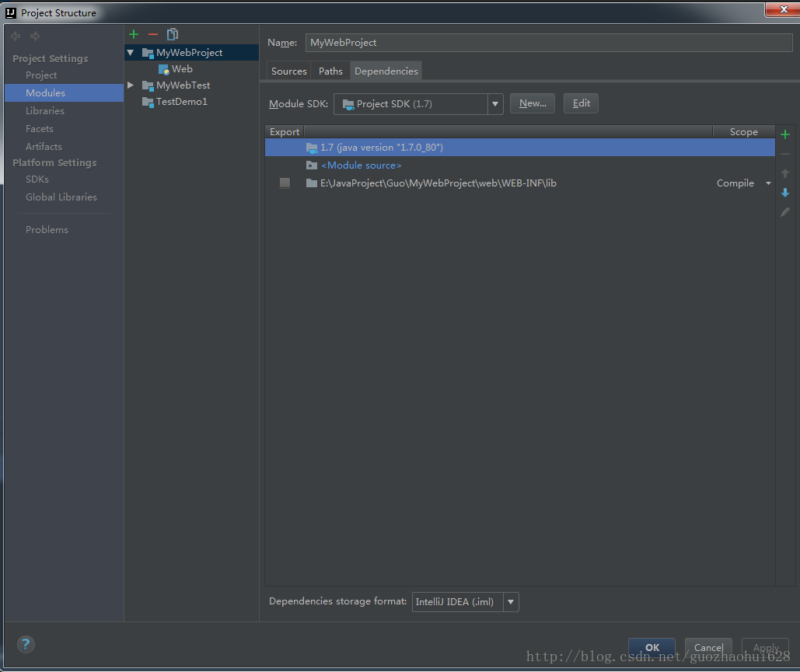This screenshot has height=672, width=800.
Task: Open the Module SDK dropdown
Action: pyautogui.click(x=495, y=104)
